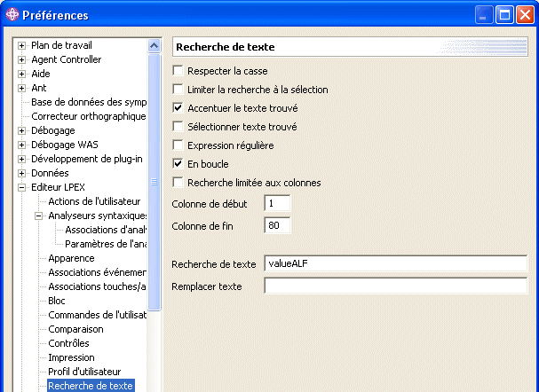539x392 pixels.
Task: Minimize the Préférences window
Action: click(x=484, y=15)
